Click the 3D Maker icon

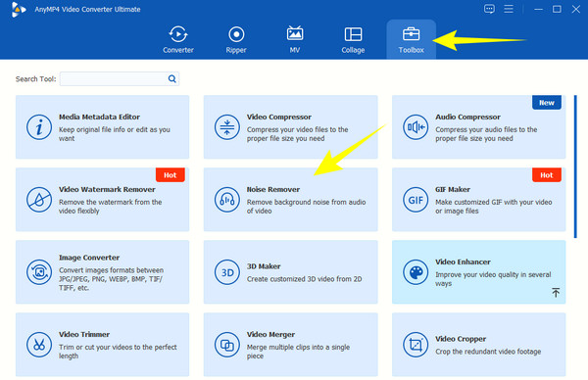click(227, 272)
